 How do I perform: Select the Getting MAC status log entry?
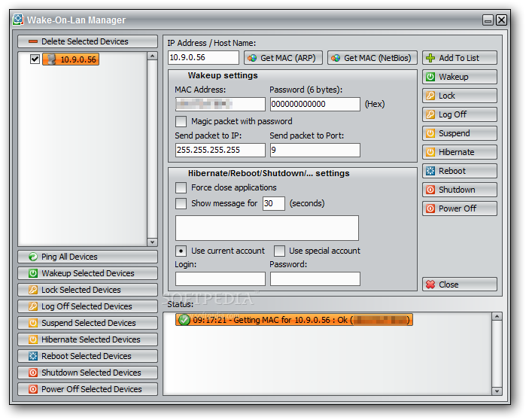pyautogui.click(x=294, y=320)
